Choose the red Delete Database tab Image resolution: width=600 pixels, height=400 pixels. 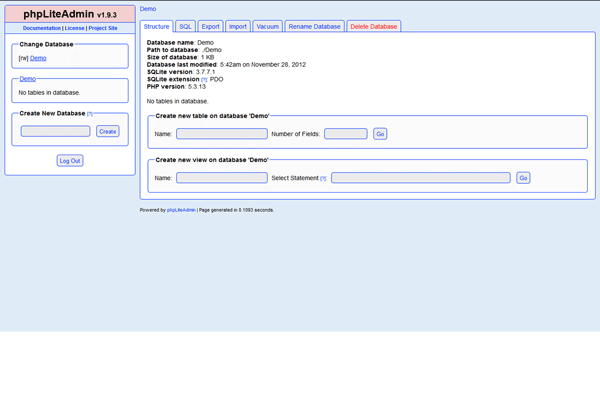pos(373,26)
